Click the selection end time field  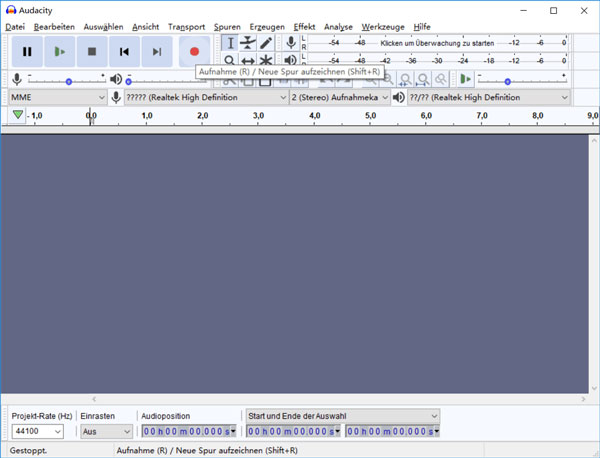pos(390,432)
